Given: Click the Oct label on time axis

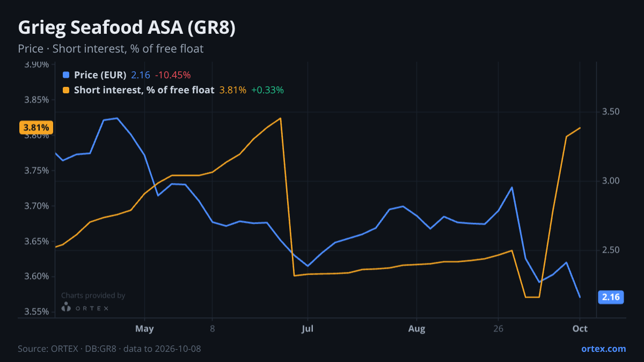Looking at the screenshot, I should 580,329.
